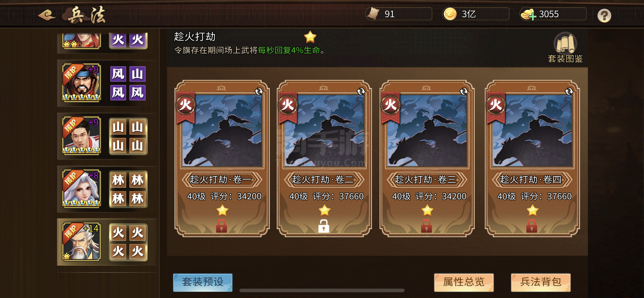Tap the back arrow beside 兵法 title
The image size is (644, 298).
47,15
